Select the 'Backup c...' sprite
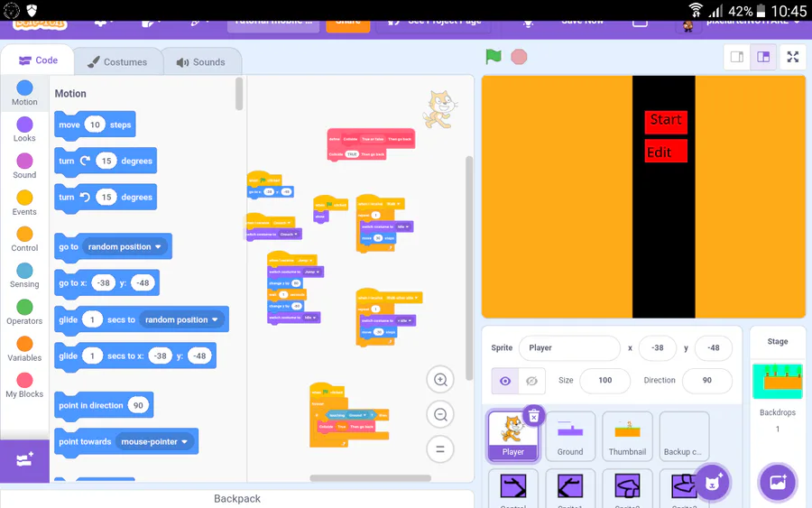The image size is (812, 508). (x=684, y=436)
